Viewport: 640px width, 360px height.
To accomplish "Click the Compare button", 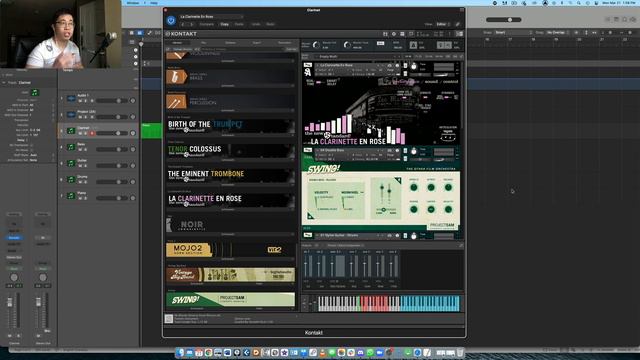I will coord(207,24).
